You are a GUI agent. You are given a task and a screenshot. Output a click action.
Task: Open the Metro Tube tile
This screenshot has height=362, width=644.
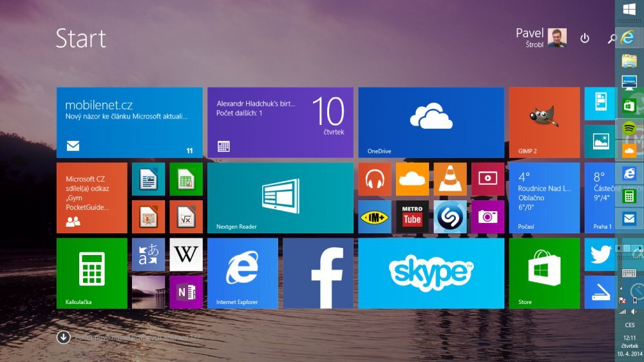(x=412, y=216)
